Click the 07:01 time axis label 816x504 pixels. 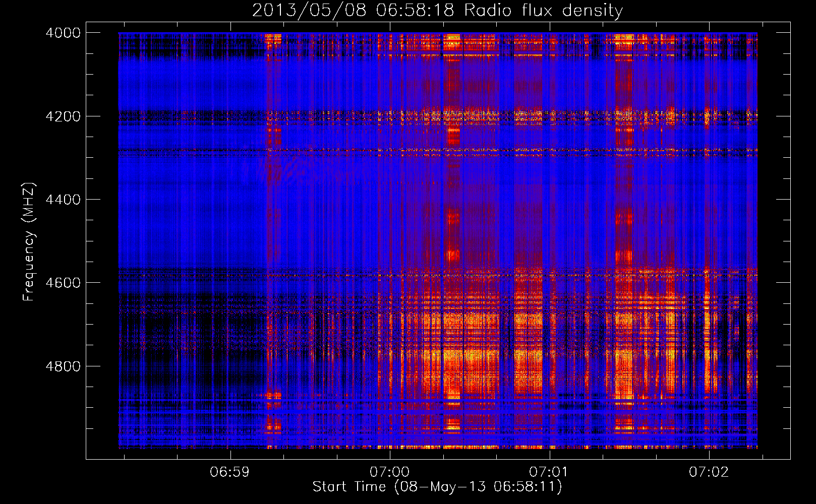(x=549, y=472)
